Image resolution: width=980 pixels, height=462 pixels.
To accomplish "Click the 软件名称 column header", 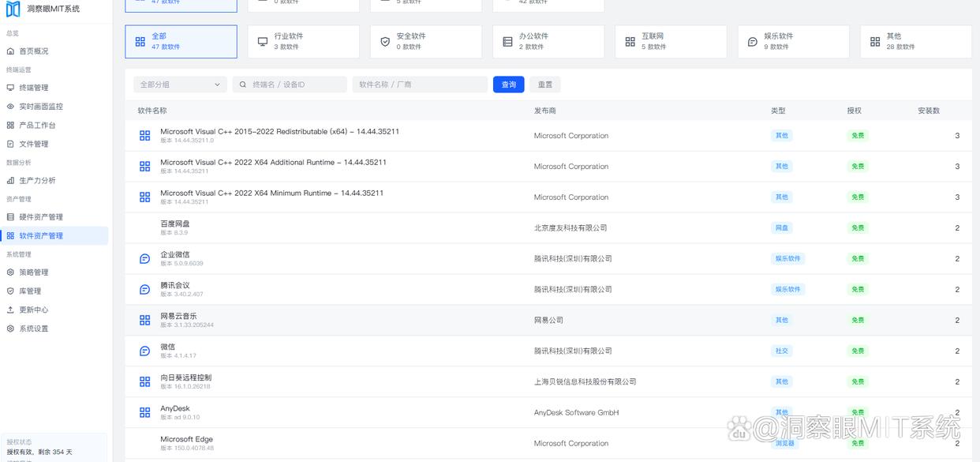I will click(152, 111).
